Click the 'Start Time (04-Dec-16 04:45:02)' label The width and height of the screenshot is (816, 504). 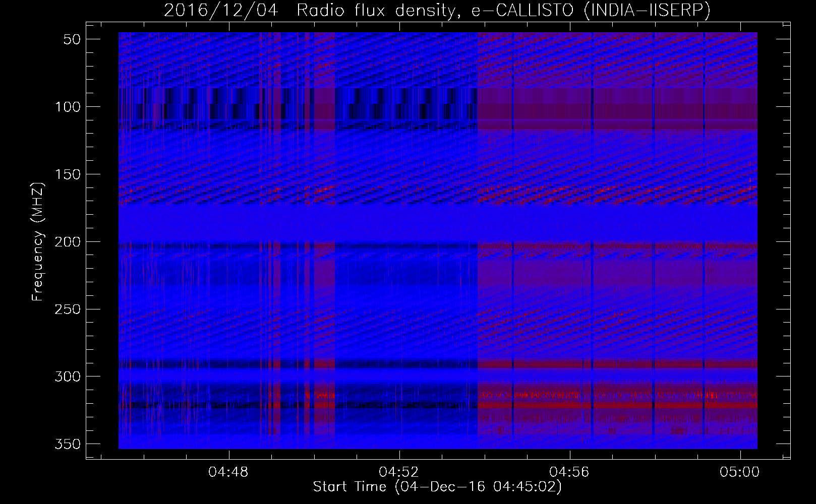pyautogui.click(x=437, y=487)
